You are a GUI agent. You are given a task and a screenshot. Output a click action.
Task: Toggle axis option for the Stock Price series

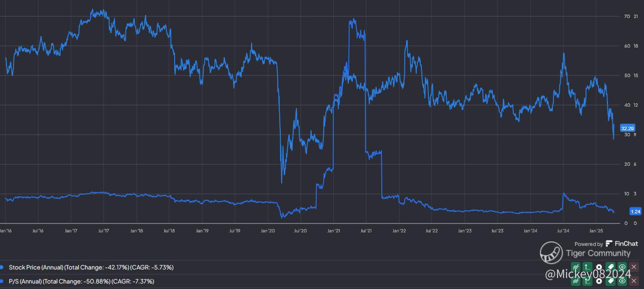click(x=587, y=267)
